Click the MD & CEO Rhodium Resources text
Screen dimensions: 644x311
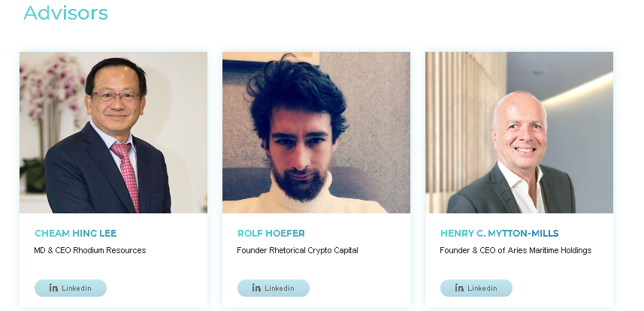90,250
